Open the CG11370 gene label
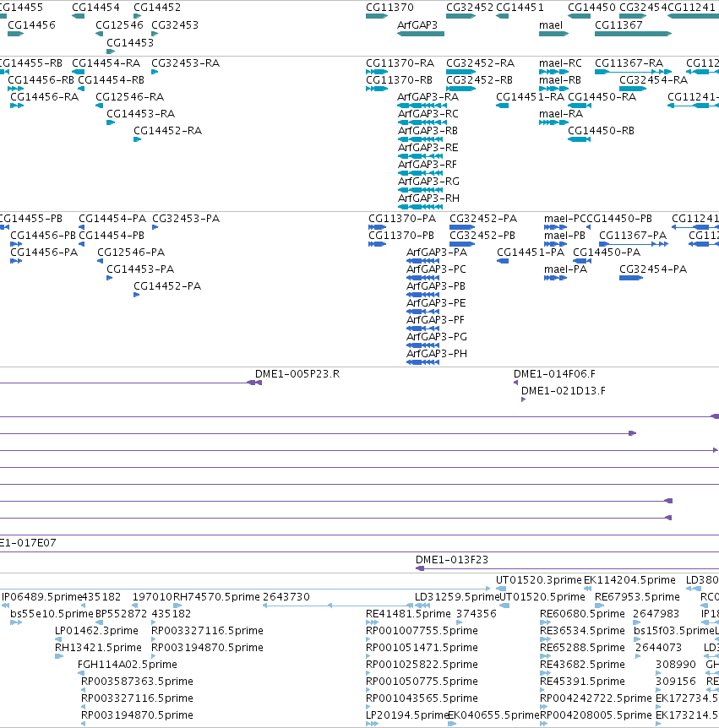Image resolution: width=719 pixels, height=728 pixels. [x=389, y=8]
